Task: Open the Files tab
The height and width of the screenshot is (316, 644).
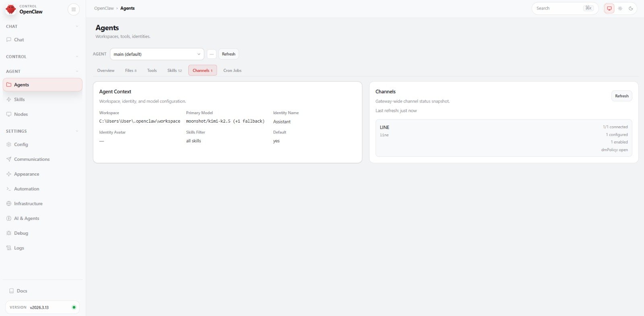Action: (x=131, y=70)
